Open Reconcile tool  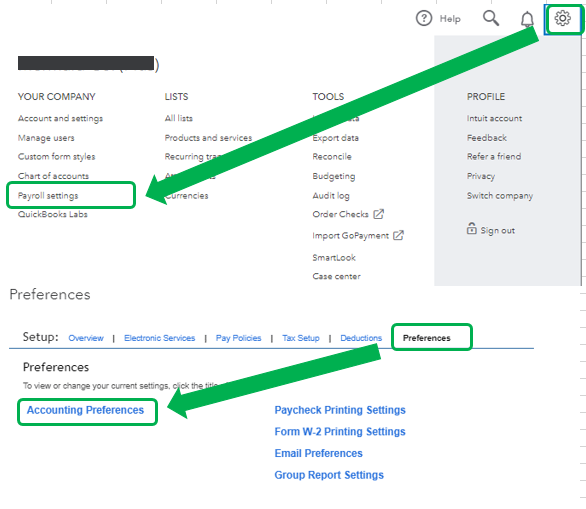click(x=332, y=157)
